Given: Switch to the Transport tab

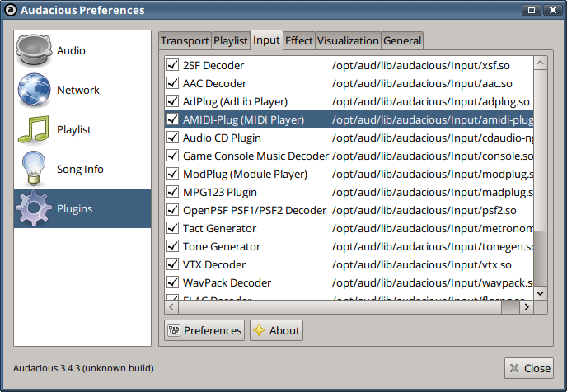Looking at the screenshot, I should tap(185, 40).
